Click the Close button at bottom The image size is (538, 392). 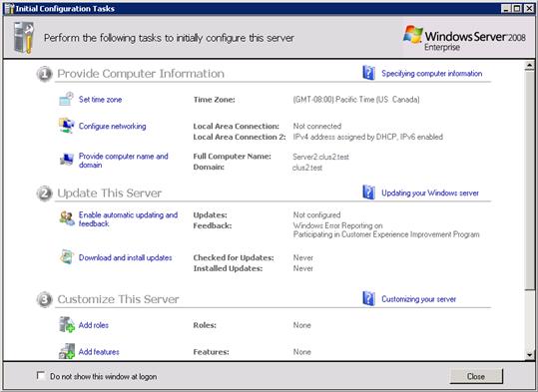(x=476, y=376)
